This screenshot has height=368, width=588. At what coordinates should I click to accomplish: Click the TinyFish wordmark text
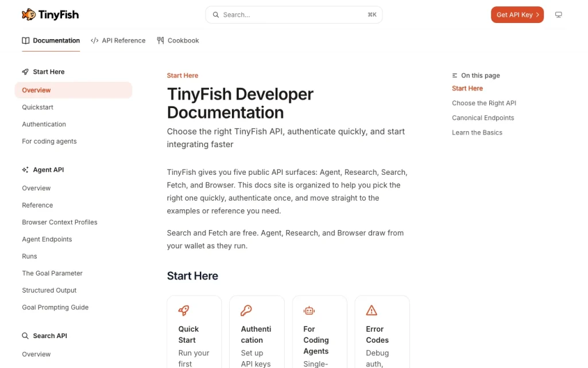pyautogui.click(x=59, y=14)
